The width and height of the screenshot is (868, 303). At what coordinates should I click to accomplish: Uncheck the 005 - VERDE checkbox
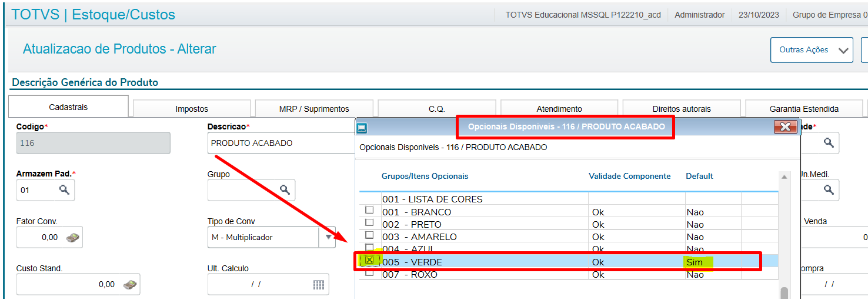point(369,260)
